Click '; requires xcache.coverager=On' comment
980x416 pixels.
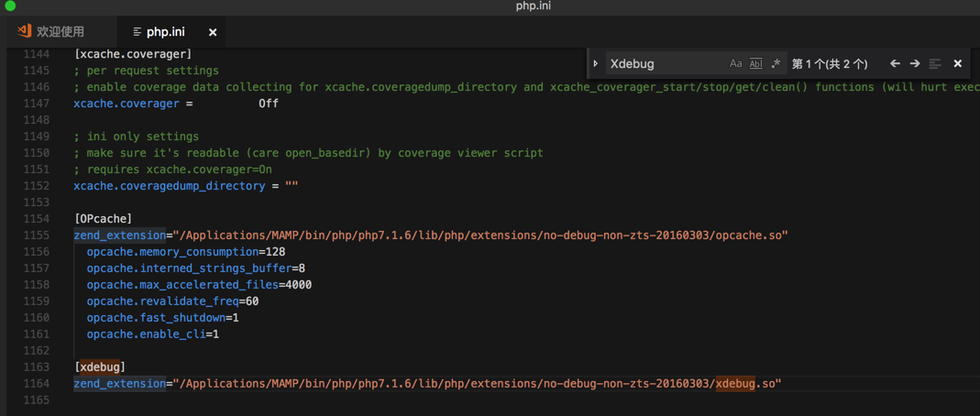click(172, 170)
